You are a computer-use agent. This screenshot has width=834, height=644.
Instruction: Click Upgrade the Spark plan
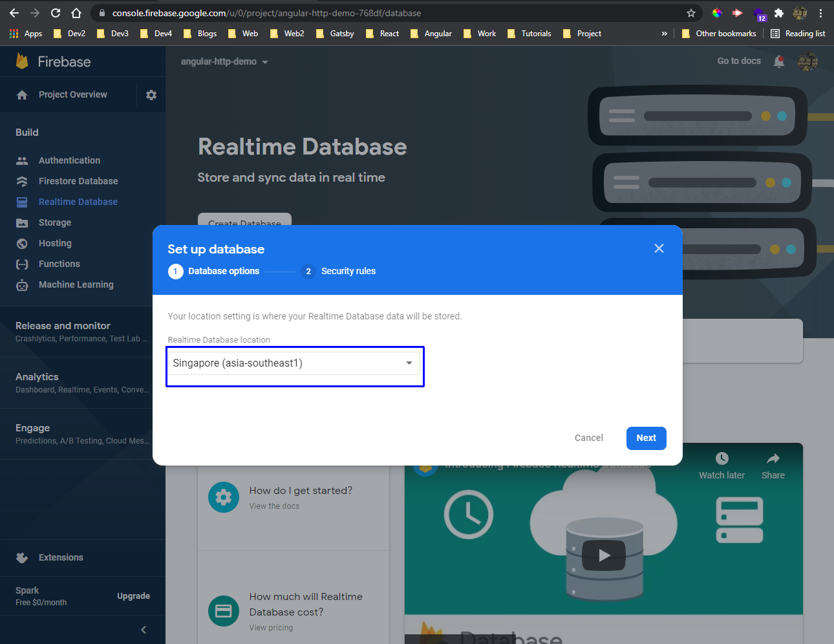pyautogui.click(x=133, y=596)
